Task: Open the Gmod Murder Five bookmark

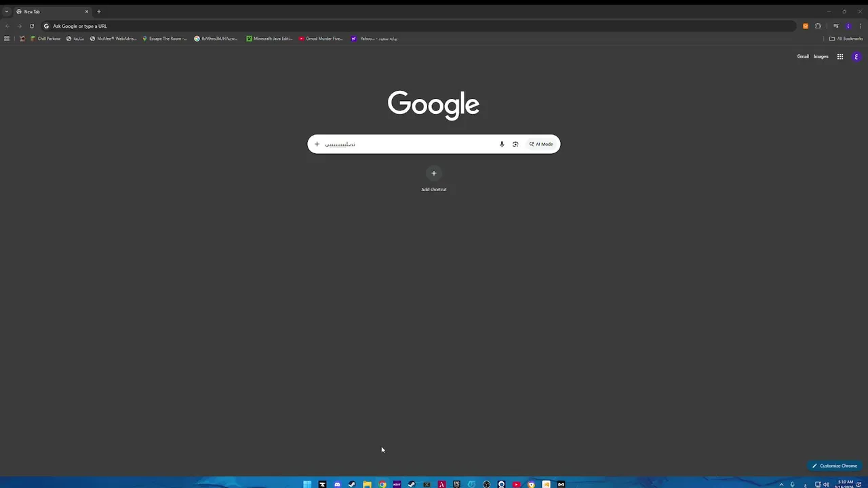Action: 321,39
